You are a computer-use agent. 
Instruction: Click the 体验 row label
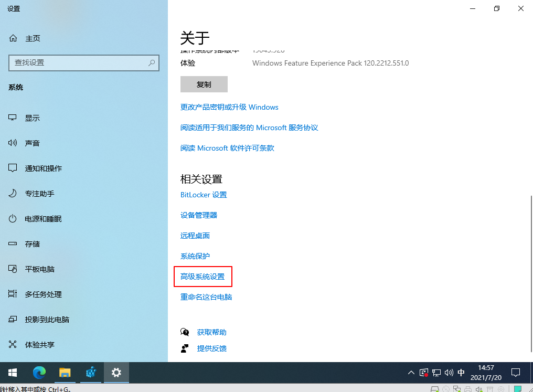point(188,63)
